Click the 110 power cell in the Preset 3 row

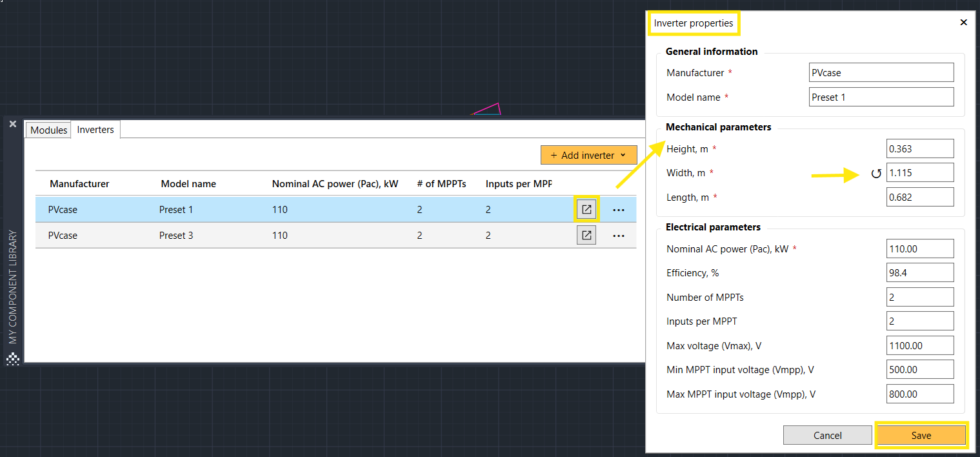(279, 236)
